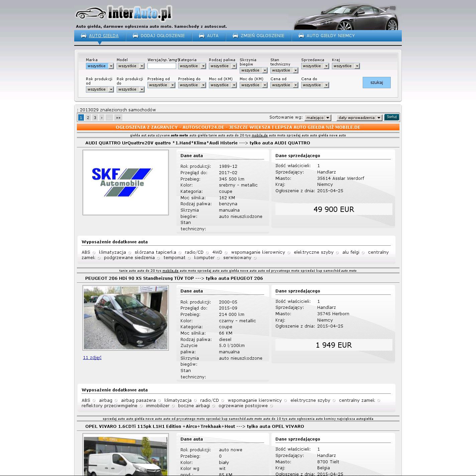Screen dimensions: 476x476
Task: Open the Stan techniczny dropdown
Action: point(284,71)
